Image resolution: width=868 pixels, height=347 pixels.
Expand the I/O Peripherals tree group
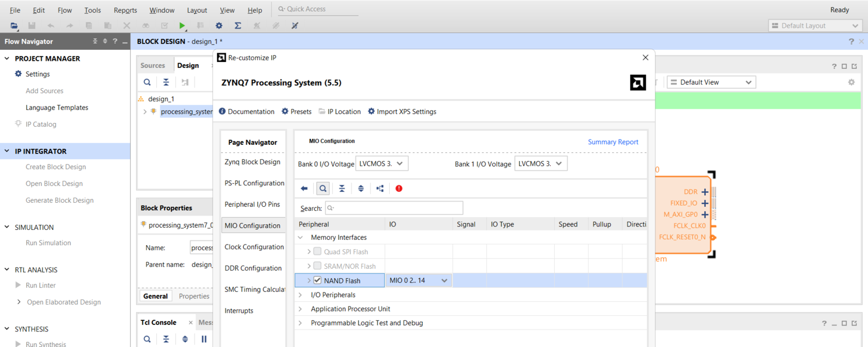point(301,295)
